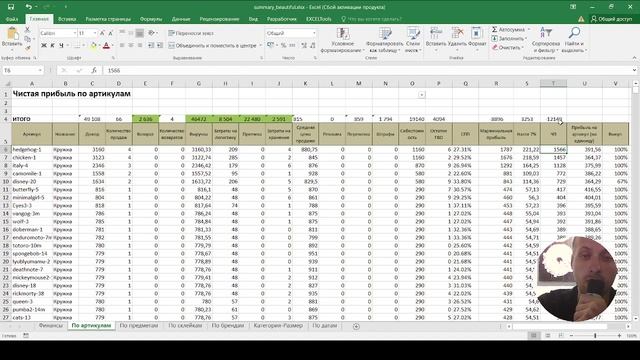Switch to Разметка страницы ribbon tab
This screenshot has width=640, height=360.
coord(108,19)
